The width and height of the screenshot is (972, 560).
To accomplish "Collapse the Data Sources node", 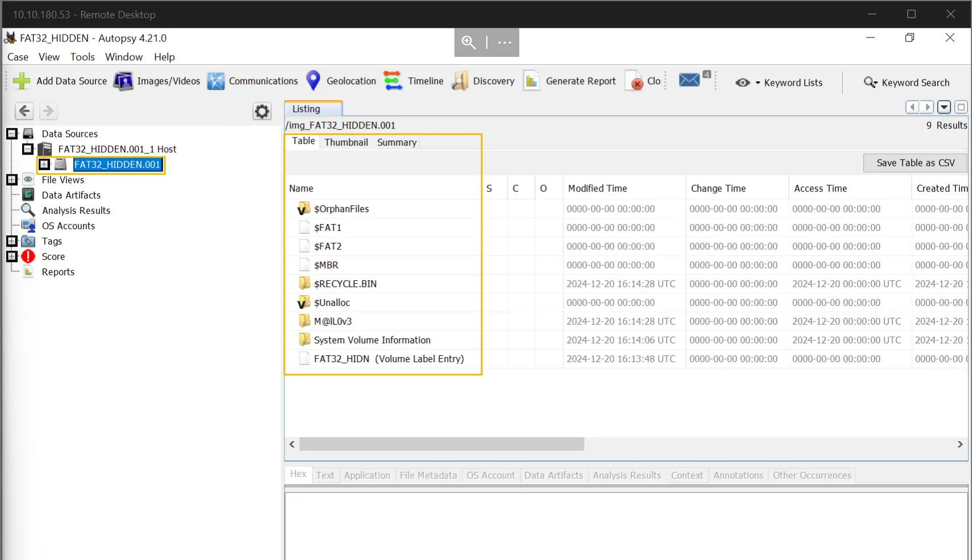I will click(12, 134).
